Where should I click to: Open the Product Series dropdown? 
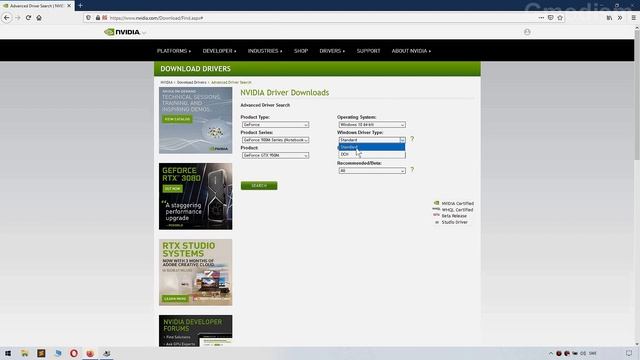[275, 140]
